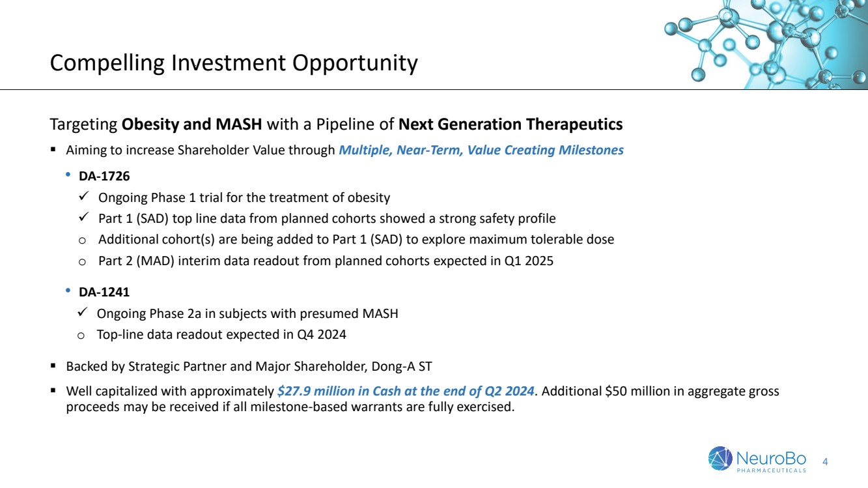Click the blue dot bullet before DA-1241
Image resolution: width=868 pixels, height=488 pixels.
[68, 293]
